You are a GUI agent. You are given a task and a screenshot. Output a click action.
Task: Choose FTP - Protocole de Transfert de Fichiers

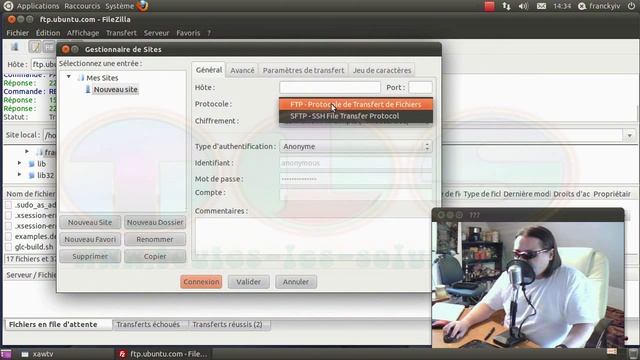pos(356,104)
